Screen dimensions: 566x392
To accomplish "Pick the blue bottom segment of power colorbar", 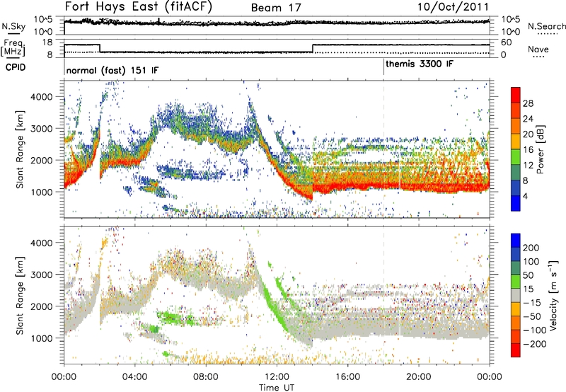I will pyautogui.click(x=516, y=203).
